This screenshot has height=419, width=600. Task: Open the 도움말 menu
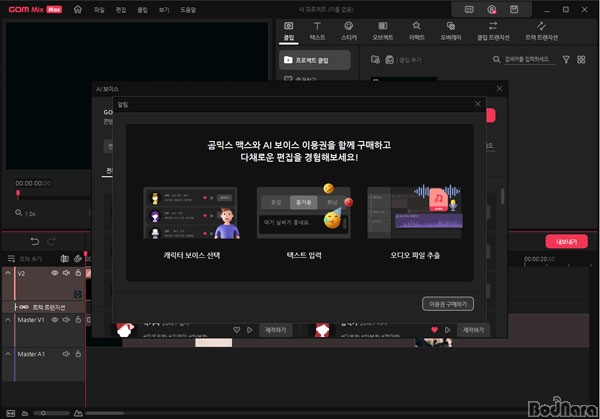[188, 10]
